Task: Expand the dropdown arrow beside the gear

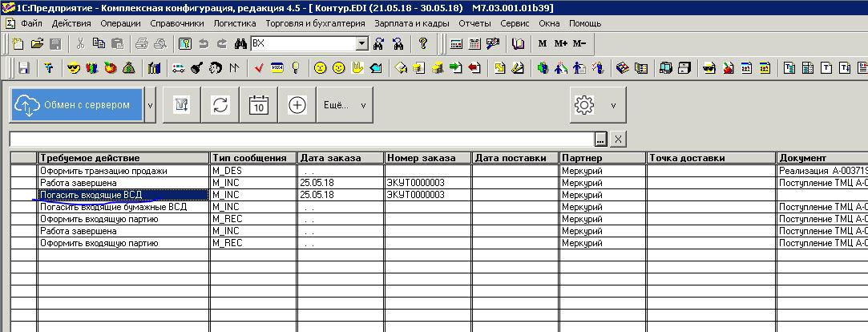Action: click(613, 105)
